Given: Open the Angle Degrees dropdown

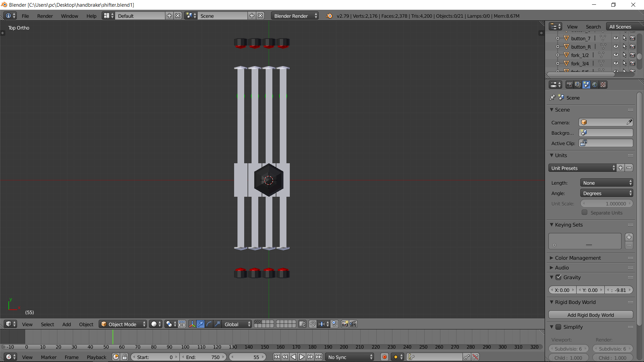Looking at the screenshot, I should pyautogui.click(x=606, y=193).
